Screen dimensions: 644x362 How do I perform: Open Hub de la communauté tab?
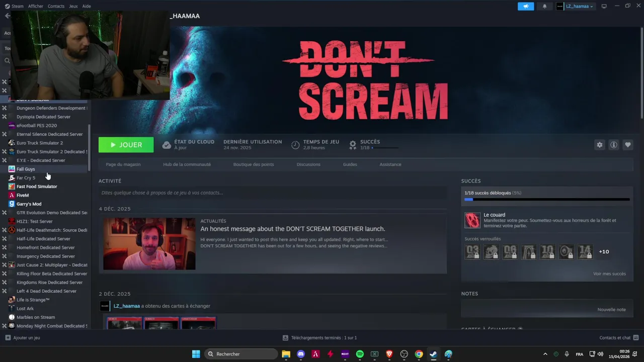[187, 164]
